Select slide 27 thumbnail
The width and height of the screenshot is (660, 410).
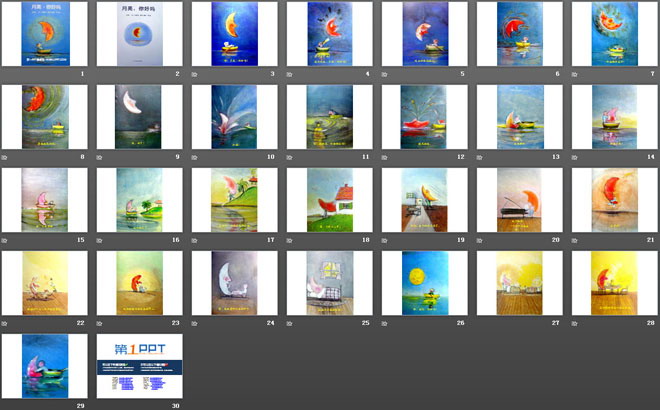[x=520, y=283]
